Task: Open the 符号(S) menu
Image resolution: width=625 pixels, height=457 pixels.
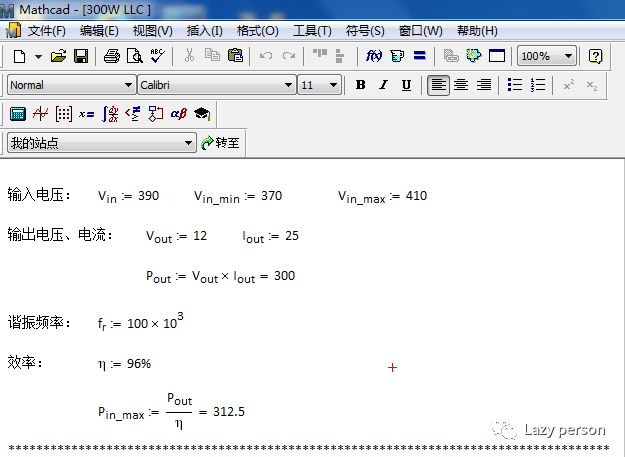Action: click(365, 31)
